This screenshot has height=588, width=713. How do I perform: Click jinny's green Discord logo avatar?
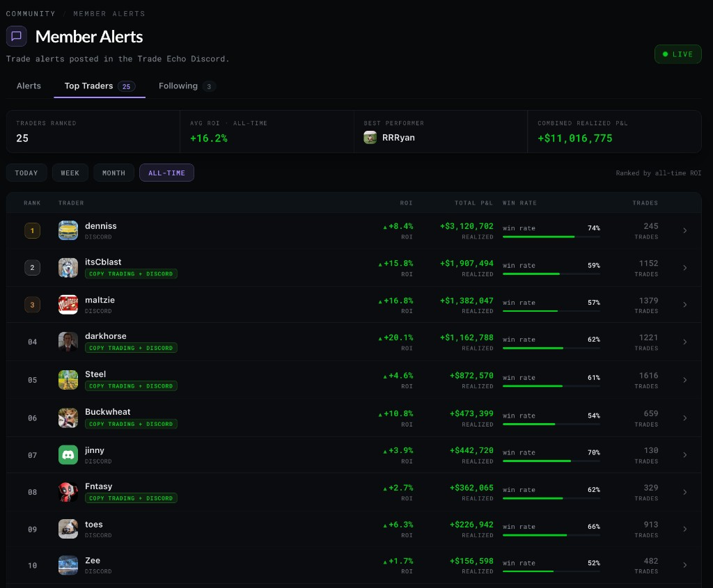(x=68, y=455)
